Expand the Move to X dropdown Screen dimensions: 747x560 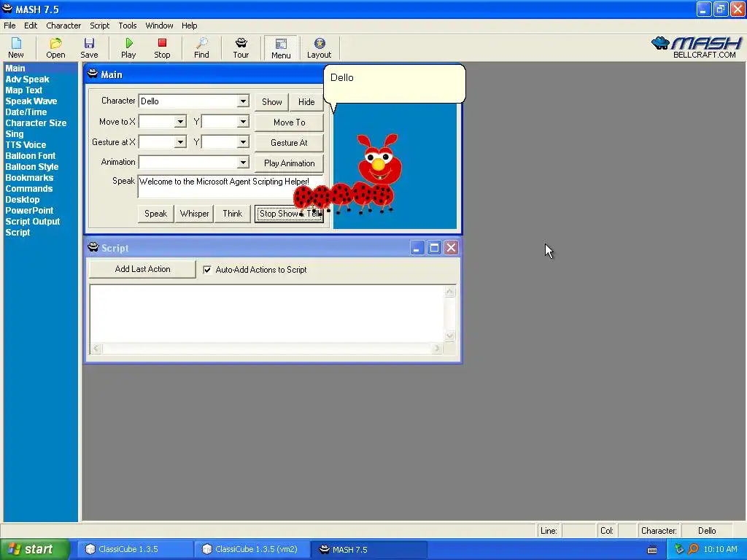coord(180,122)
